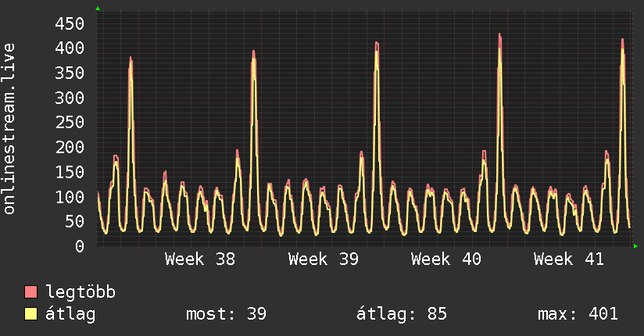Click the 150 y-axis value
Viewport: 644px width, 336px height.
pyautogui.click(x=70, y=172)
